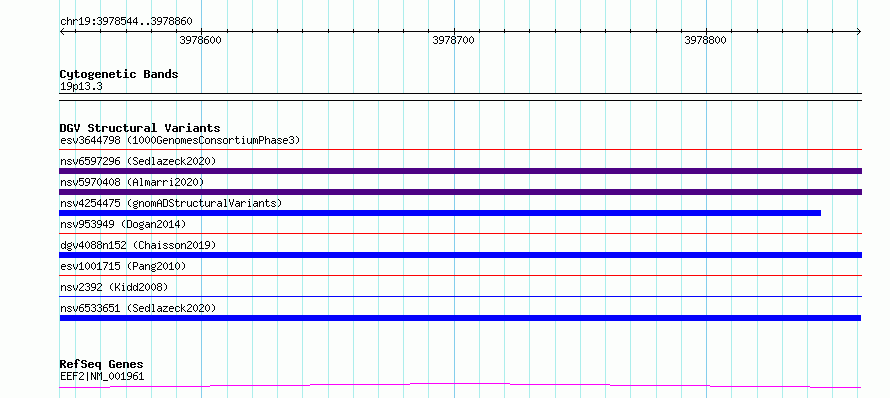Click the Cytogenetic Bands track title
The height and width of the screenshot is (398, 890).
point(119,74)
